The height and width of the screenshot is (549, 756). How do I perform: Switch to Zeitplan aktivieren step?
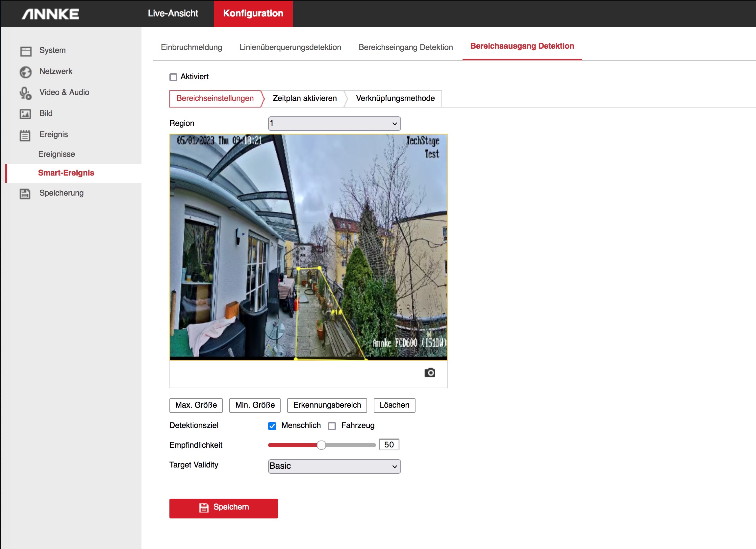(304, 99)
